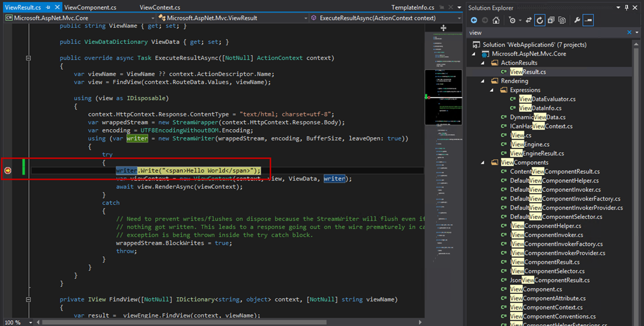Screen dimensions: 644x326
Task: Collapse the Microsoft.AspNet.Mvc.Core project node
Action: [x=474, y=54]
